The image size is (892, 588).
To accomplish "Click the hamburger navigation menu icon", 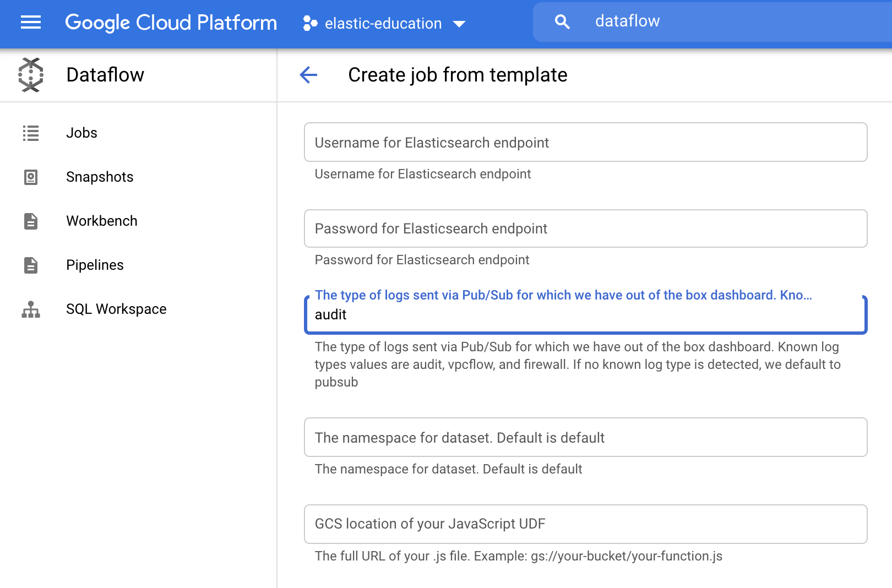I will pos(30,23).
